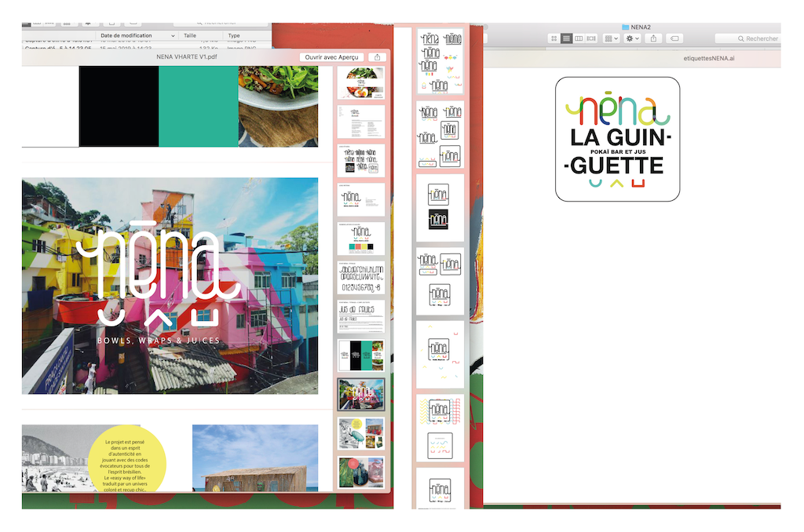Select the logo with color palette thumbnail

(x=361, y=239)
